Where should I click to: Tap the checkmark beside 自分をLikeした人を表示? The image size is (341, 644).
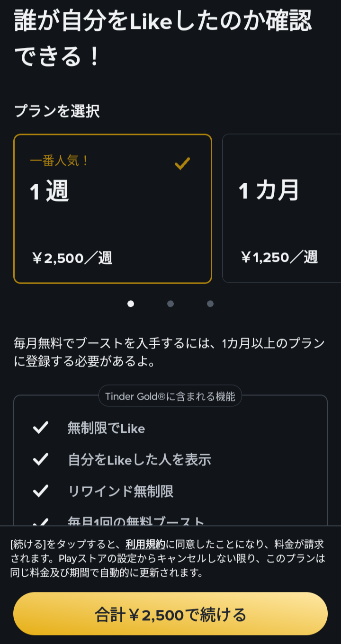pyautogui.click(x=41, y=459)
